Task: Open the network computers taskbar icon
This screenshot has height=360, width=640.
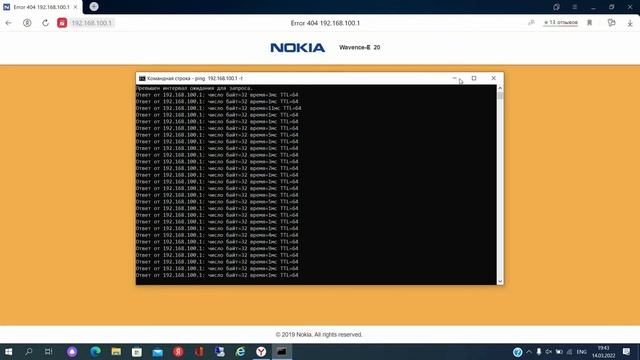Action: (220, 351)
